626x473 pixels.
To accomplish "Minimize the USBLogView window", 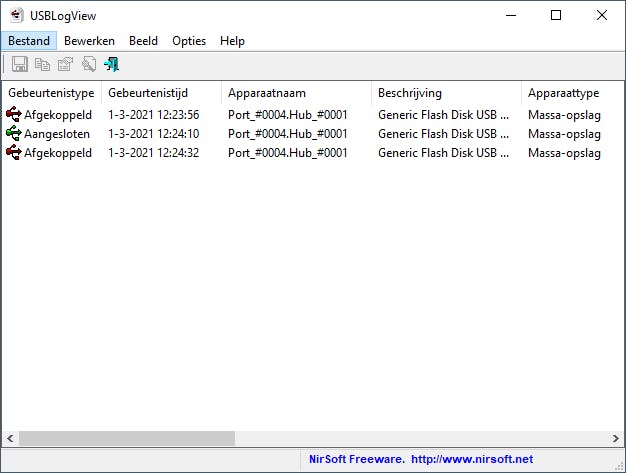I will click(511, 16).
